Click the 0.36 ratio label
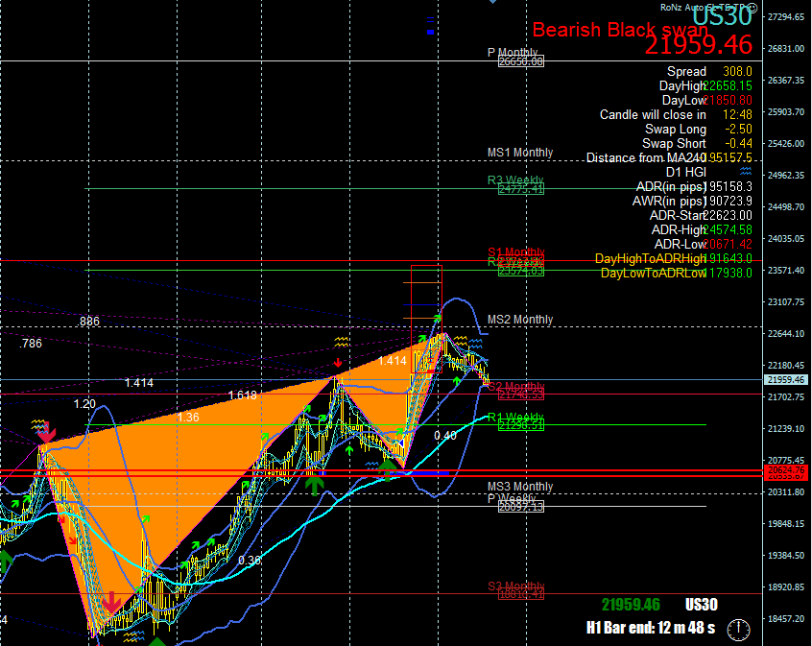The height and width of the screenshot is (646, 812). [250, 561]
